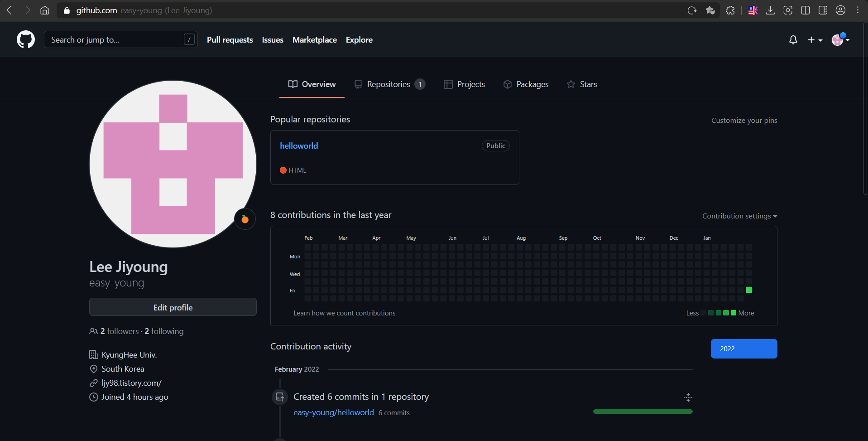868x441 pixels.
Task: Click the profile avatar image
Action: point(173,164)
